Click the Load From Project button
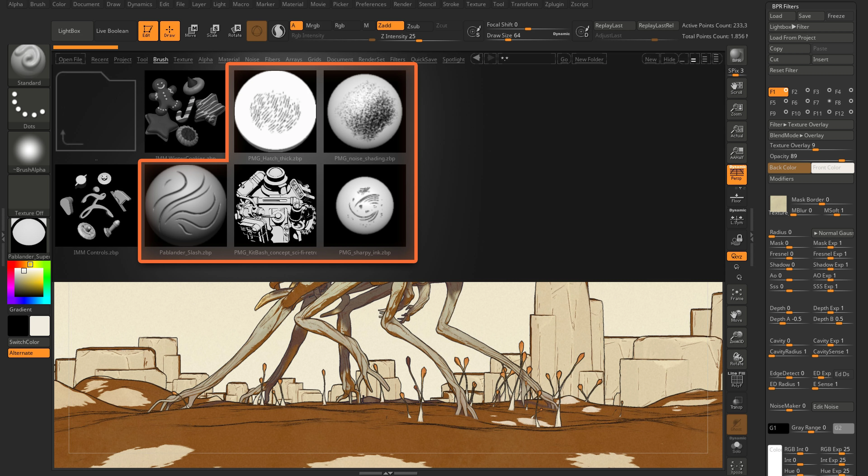 point(810,38)
